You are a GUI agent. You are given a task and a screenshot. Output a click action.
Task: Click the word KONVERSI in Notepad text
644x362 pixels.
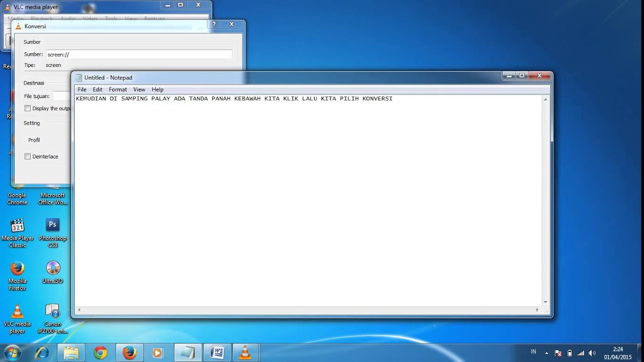(x=377, y=99)
